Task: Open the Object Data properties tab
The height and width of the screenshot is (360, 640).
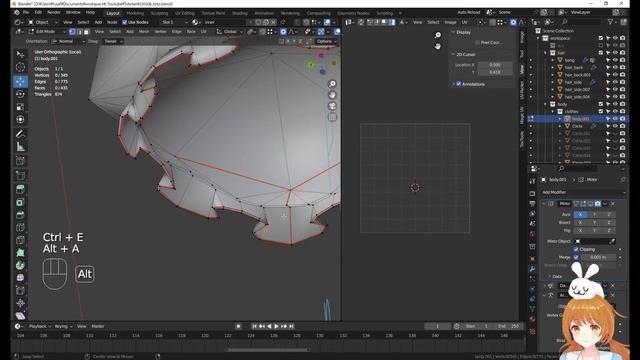Action: click(x=532, y=309)
